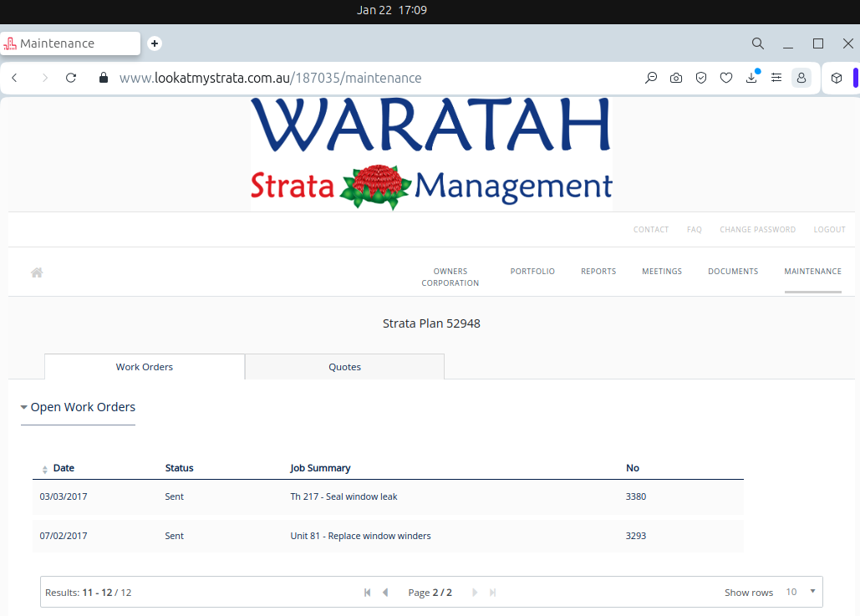
Task: Click the browser tab search magnifier icon
Action: (757, 43)
